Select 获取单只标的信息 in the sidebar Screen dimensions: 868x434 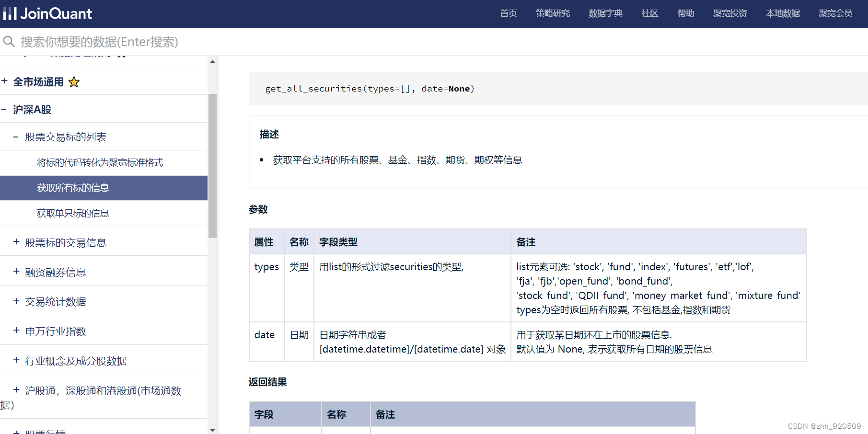point(73,213)
